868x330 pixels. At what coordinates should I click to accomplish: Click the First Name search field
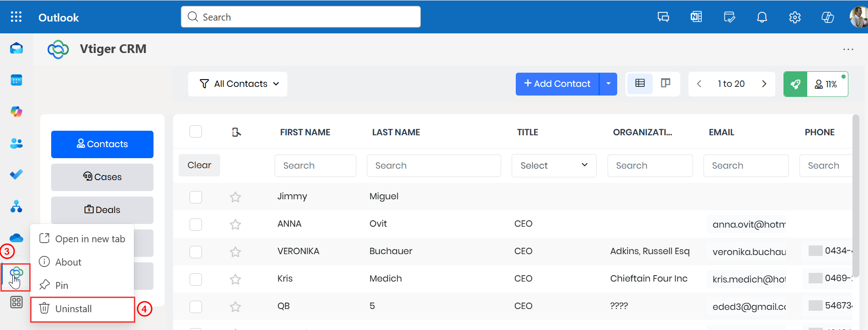click(315, 165)
